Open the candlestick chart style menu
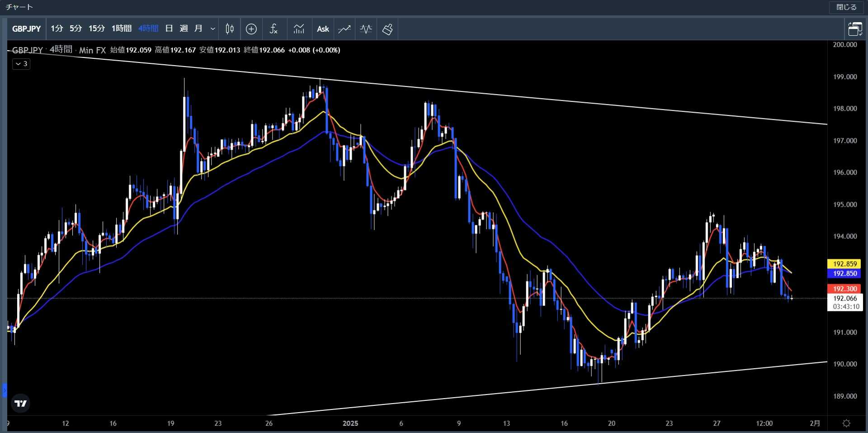Screen dimensions: 868x433 230,29
